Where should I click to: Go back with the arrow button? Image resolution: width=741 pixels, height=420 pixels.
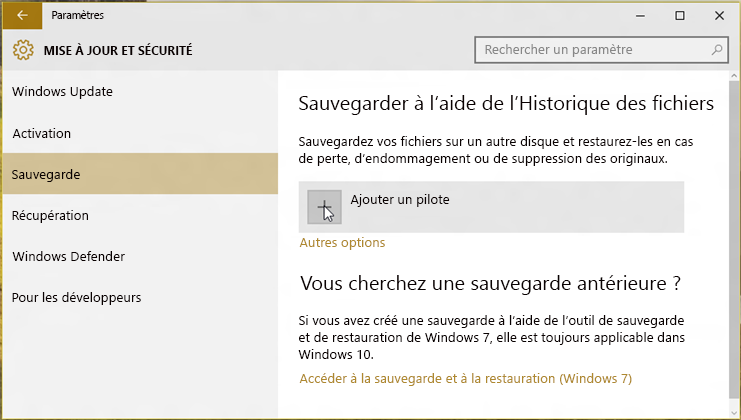click(x=22, y=15)
